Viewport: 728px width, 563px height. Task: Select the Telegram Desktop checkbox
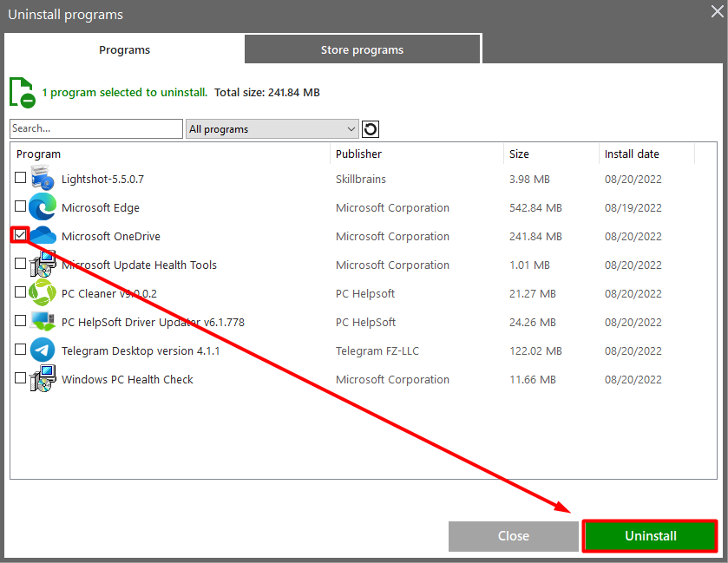coord(20,349)
